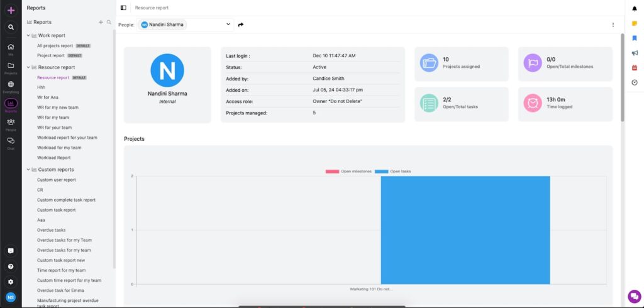Select the default Resource report
This screenshot has width=644, height=308.
point(53,77)
